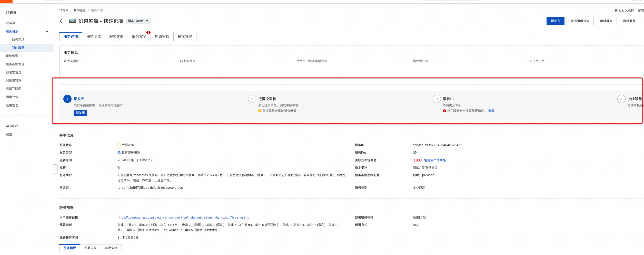
Task: Open 服务实例管理 in the sidebar
Action: (15, 64)
